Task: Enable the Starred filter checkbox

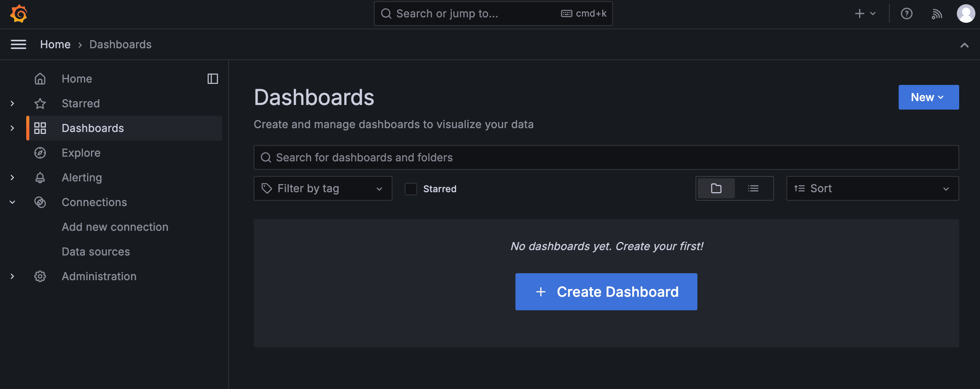Action: (x=411, y=189)
